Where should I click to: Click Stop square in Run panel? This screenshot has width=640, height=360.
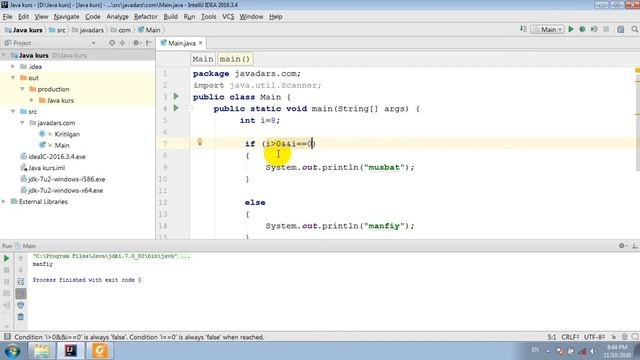(x=7, y=270)
